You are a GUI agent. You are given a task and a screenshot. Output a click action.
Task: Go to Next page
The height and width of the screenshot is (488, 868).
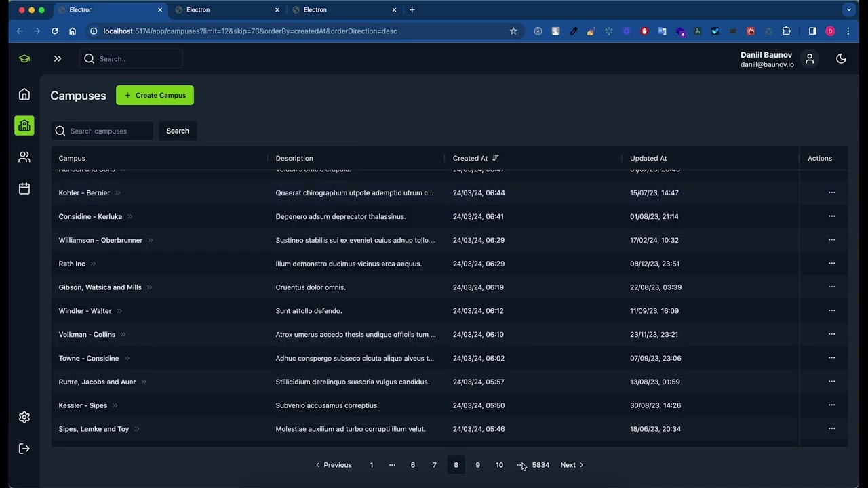tap(572, 465)
